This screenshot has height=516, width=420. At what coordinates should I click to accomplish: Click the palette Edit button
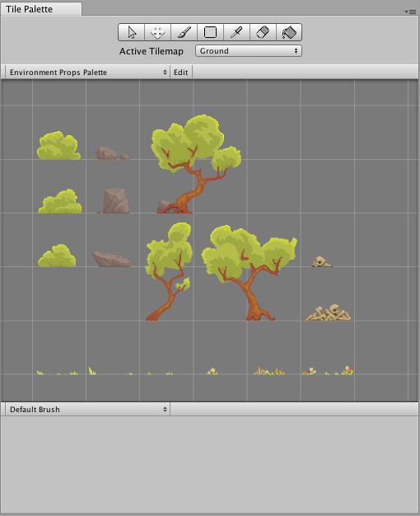(x=181, y=72)
